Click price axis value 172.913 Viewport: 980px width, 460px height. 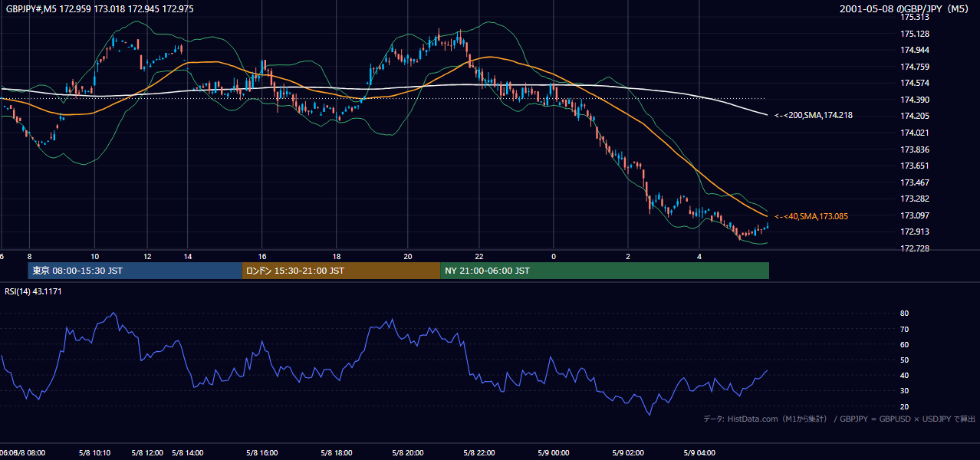click(915, 232)
